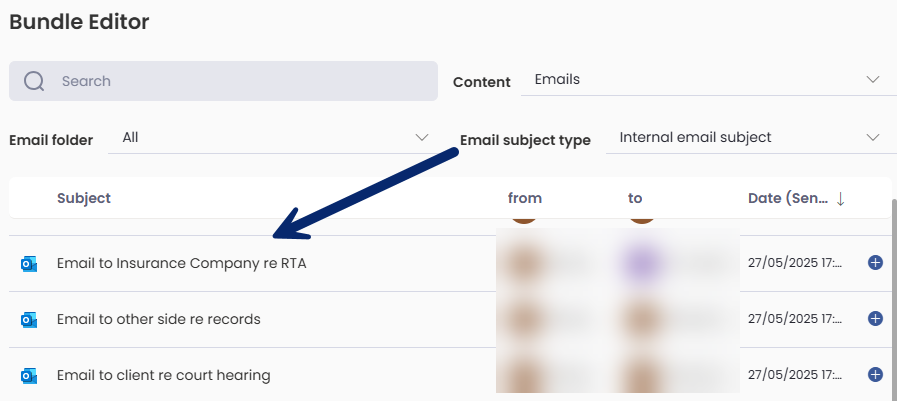Open the Email subject type dropdown
The image size is (897, 401).
pos(745,138)
